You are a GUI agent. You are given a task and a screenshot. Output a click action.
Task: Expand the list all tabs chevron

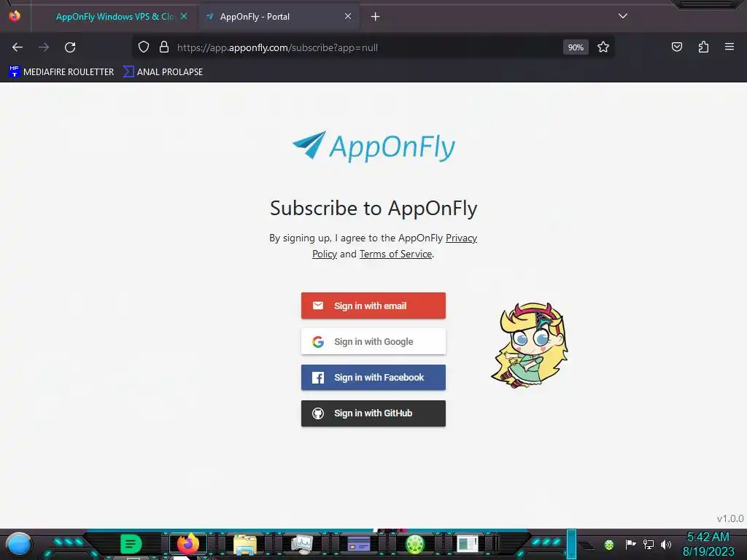tap(623, 16)
